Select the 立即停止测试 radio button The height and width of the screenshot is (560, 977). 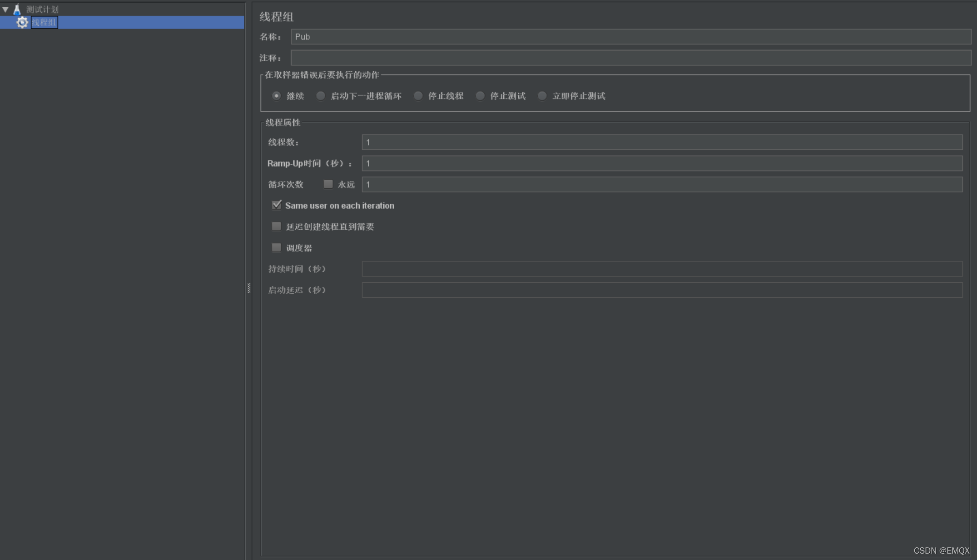coord(542,96)
